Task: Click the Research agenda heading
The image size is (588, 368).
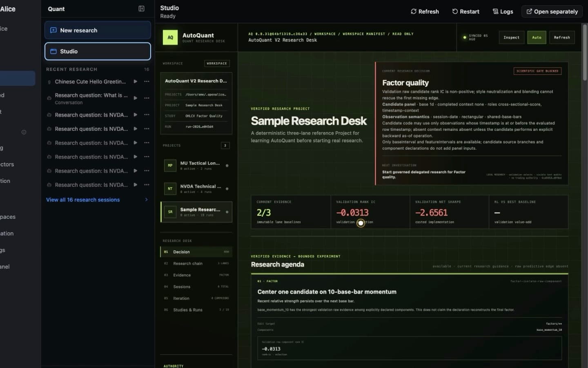Action: pos(277,265)
